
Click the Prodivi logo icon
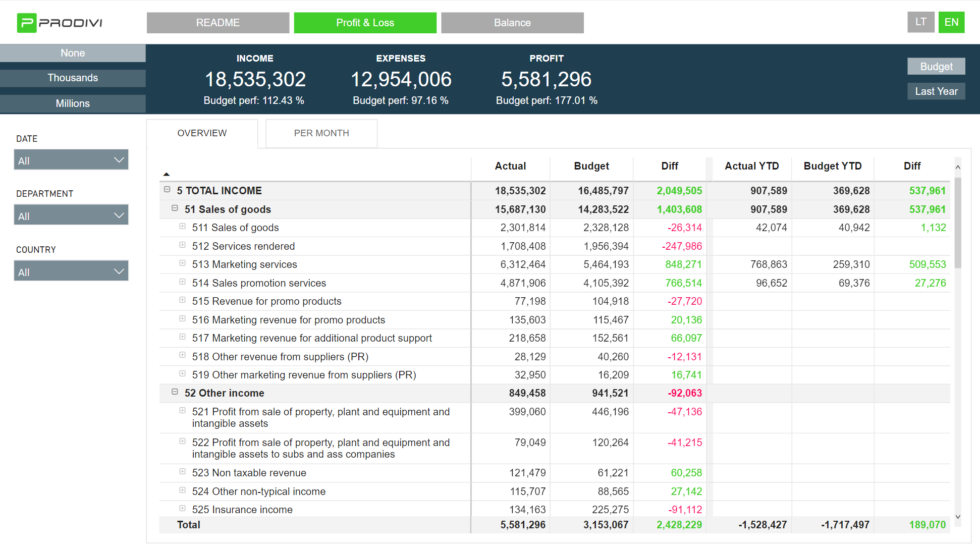(27, 23)
